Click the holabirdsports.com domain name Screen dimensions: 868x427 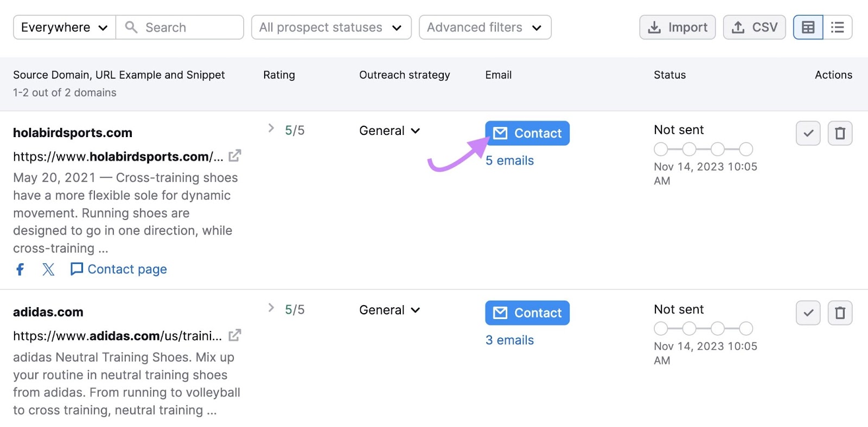(73, 133)
